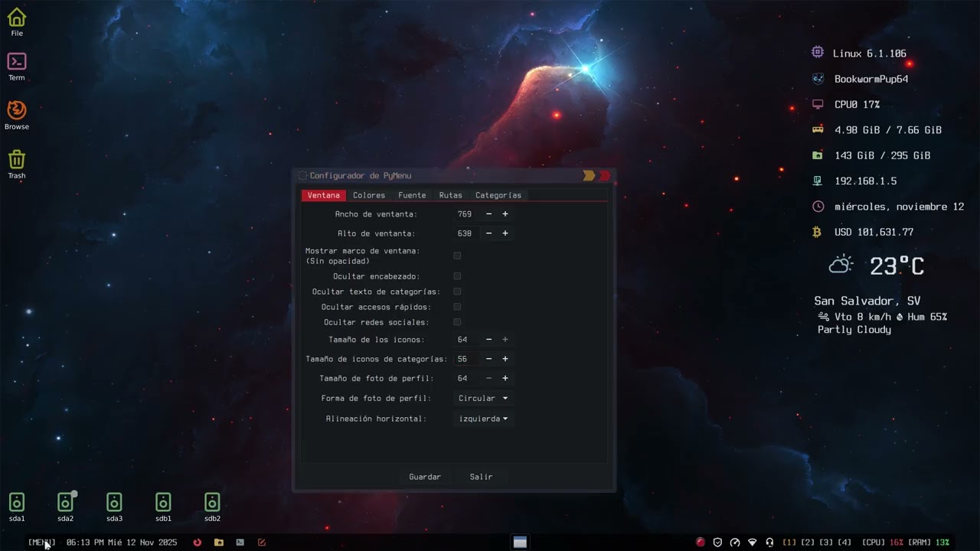Open the sda1 drive icon
This screenshot has width=980, height=551.
coord(16,504)
